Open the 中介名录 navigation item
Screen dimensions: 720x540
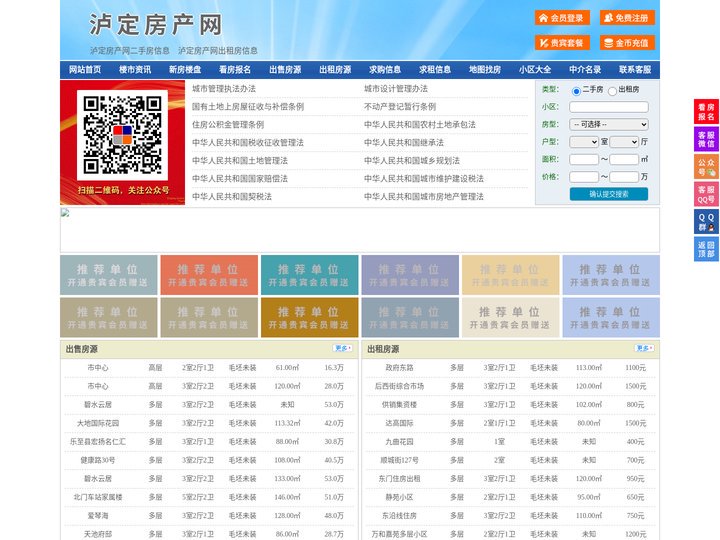click(x=585, y=70)
